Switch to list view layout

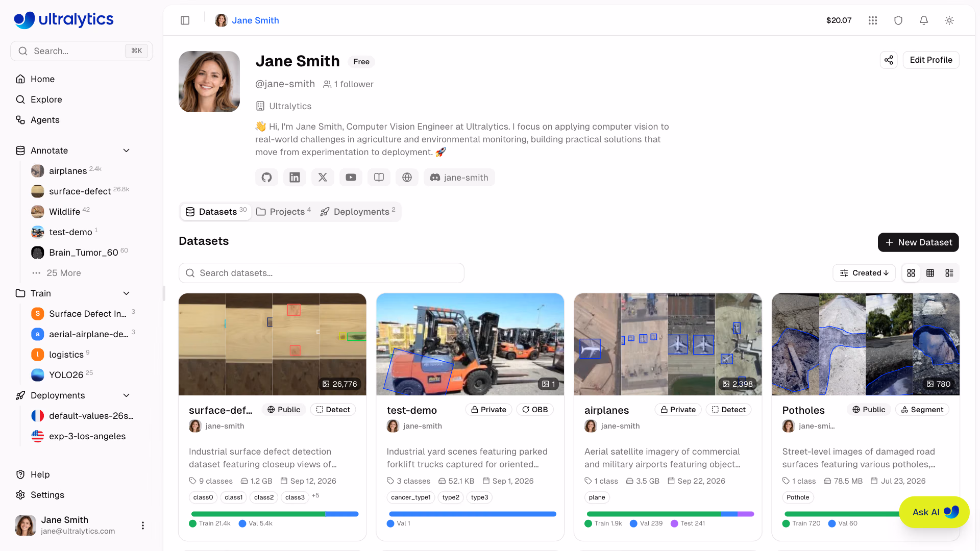949,273
